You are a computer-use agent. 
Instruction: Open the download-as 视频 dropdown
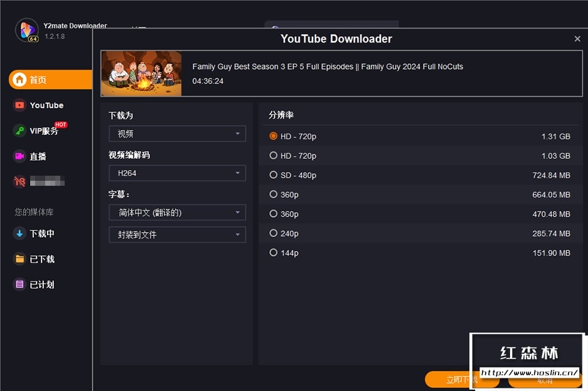tap(177, 134)
